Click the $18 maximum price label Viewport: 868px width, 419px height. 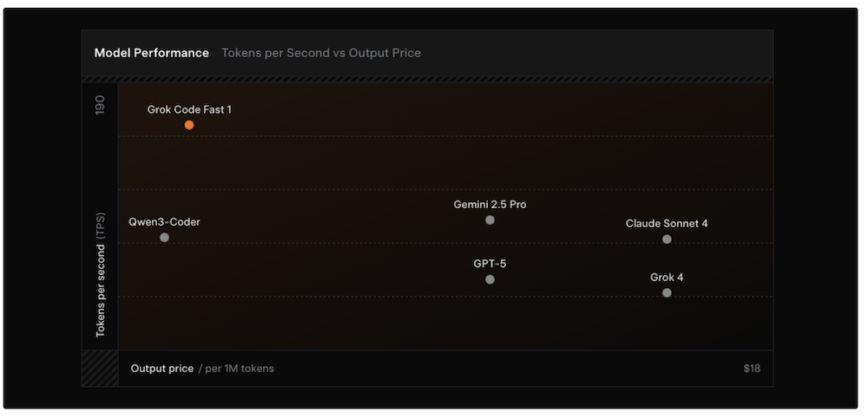(752, 369)
